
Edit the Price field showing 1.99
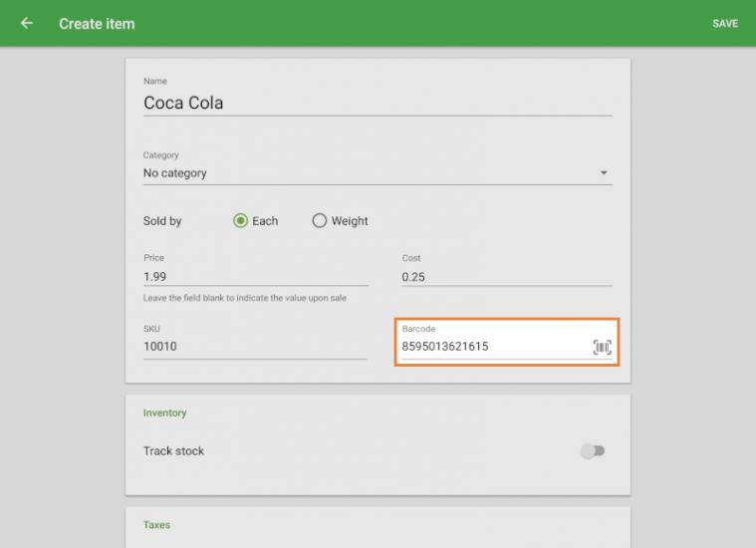pos(256,276)
